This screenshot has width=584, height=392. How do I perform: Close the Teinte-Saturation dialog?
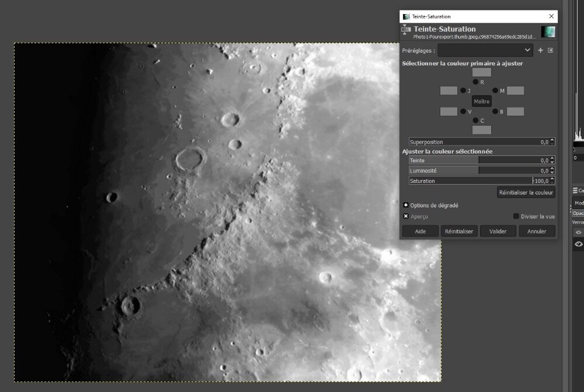click(551, 16)
